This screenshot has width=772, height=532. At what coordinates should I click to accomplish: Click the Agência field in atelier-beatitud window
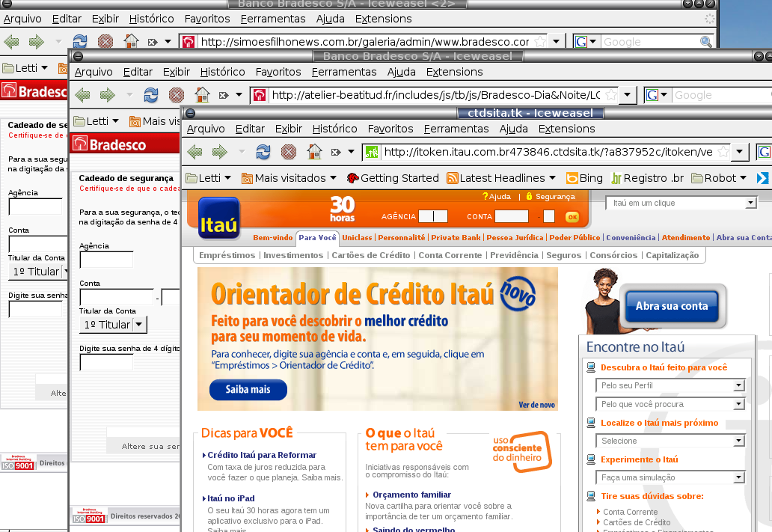pyautogui.click(x=106, y=259)
